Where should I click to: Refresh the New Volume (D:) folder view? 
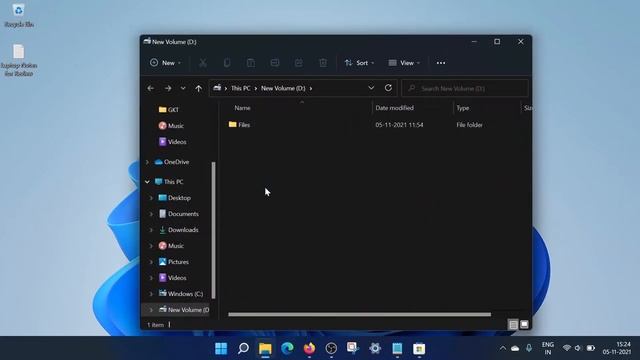click(388, 88)
